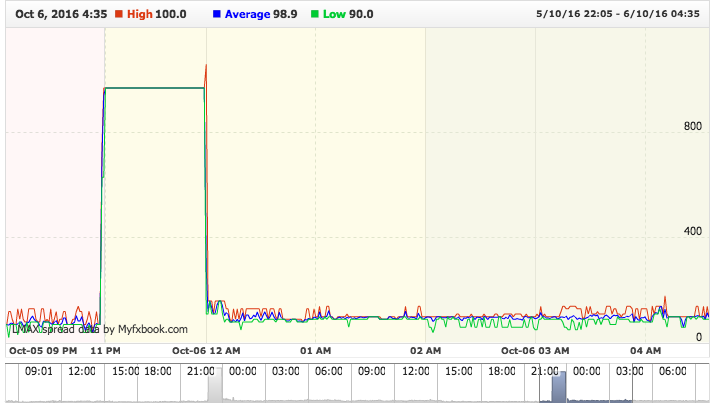The width and height of the screenshot is (714, 403).
Task: Click the 02 AM axis label
Action: (x=425, y=351)
